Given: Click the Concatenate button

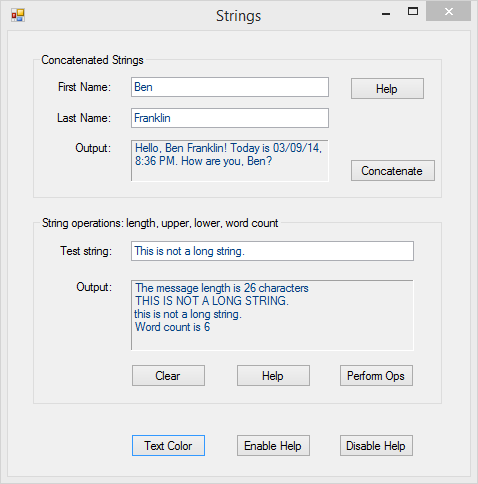Looking at the screenshot, I should (x=393, y=171).
